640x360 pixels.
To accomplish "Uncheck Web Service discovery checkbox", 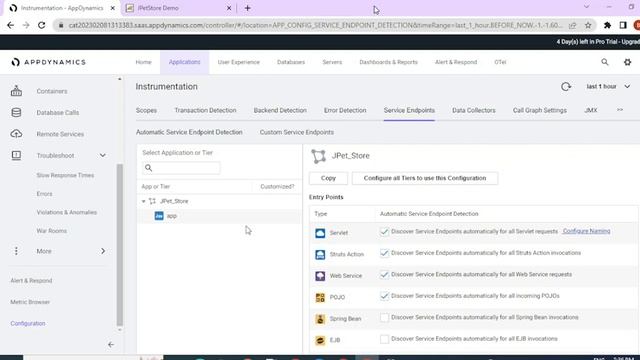I will tap(384, 274).
